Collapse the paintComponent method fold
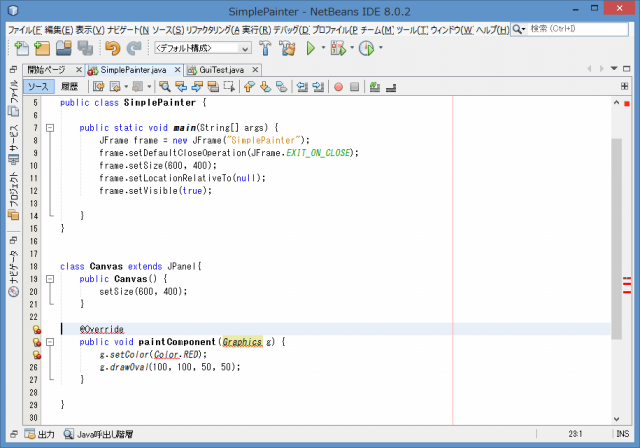This screenshot has width=640, height=448. 50,342
